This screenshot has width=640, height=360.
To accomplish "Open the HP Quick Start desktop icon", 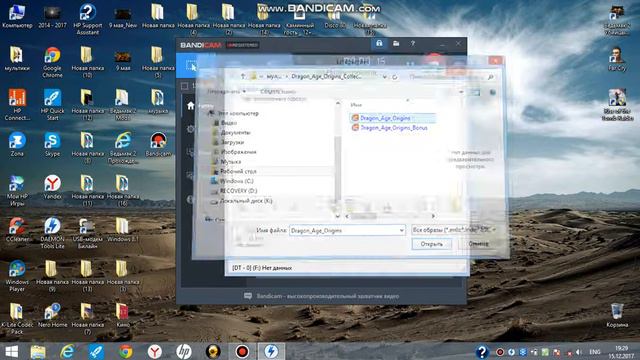I will click(x=52, y=105).
